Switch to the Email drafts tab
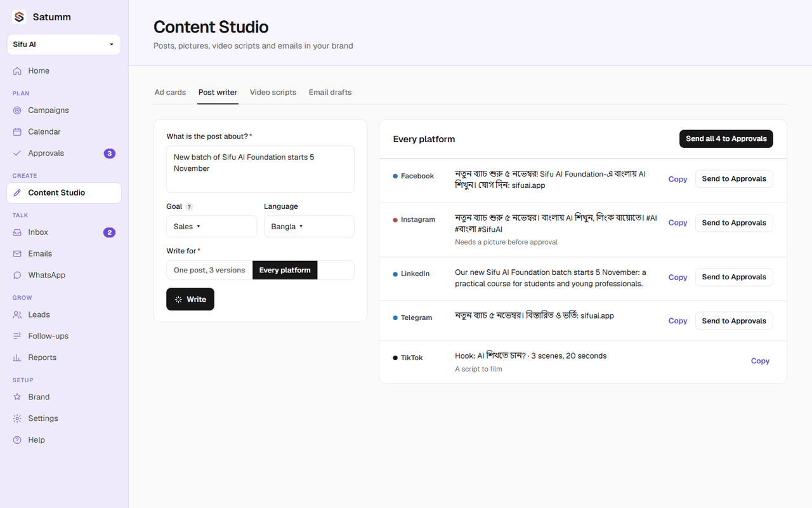 tap(330, 93)
